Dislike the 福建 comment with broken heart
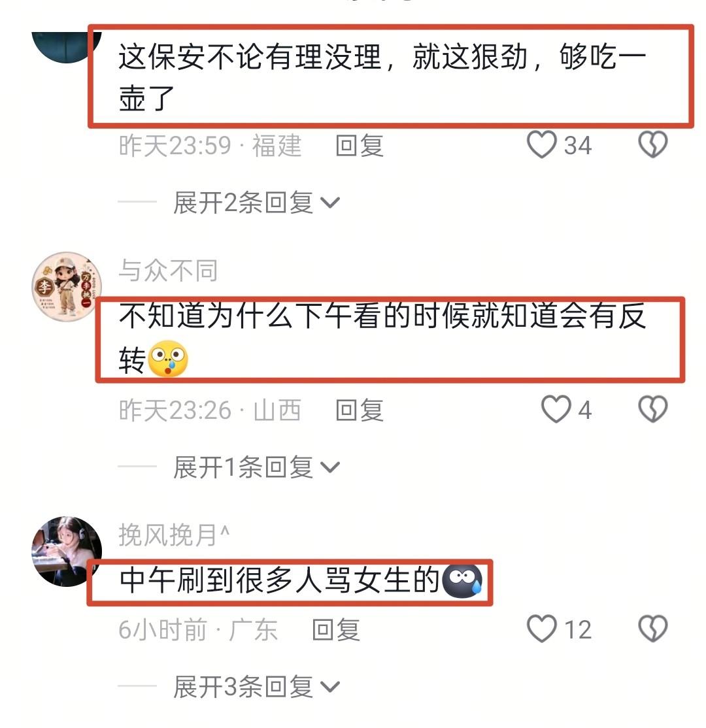 click(x=653, y=144)
